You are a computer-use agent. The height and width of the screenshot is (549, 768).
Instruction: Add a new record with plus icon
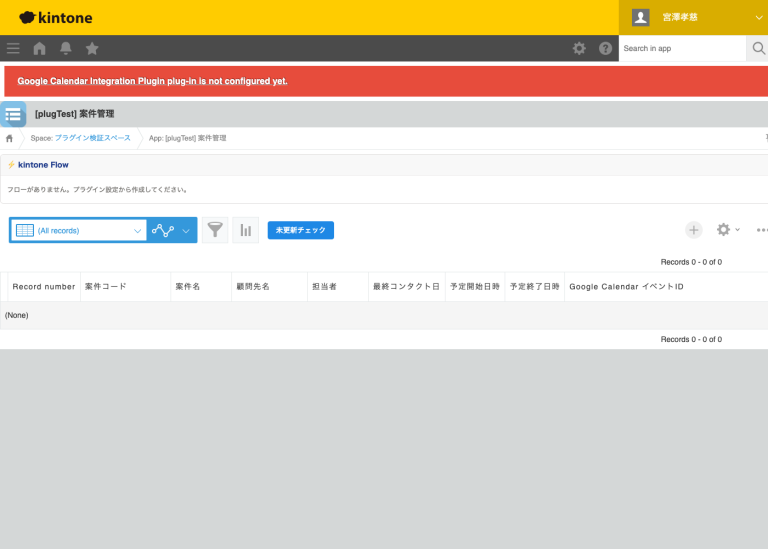tap(694, 230)
